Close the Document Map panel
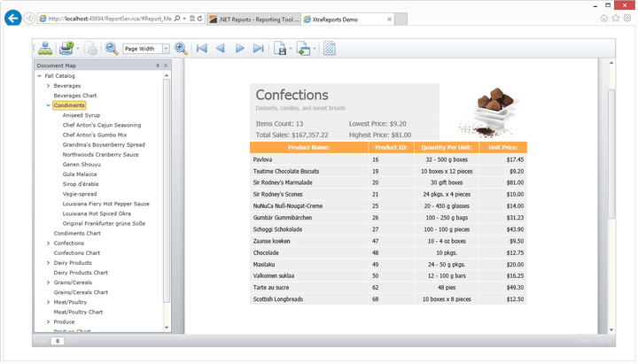This screenshot has width=638, height=364. (166, 66)
